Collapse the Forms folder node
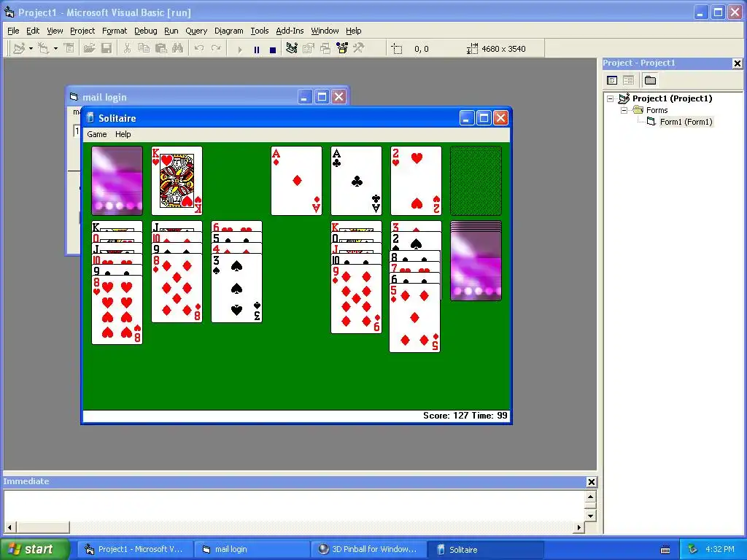Screen dimensions: 747x560 coord(624,110)
